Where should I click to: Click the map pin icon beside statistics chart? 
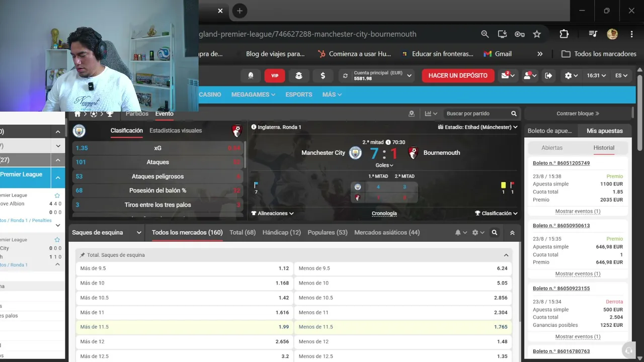[412, 114]
